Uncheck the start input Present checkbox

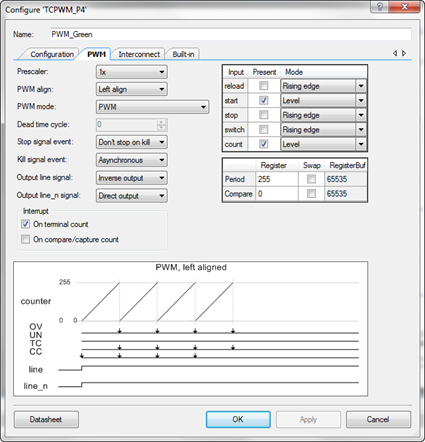264,100
